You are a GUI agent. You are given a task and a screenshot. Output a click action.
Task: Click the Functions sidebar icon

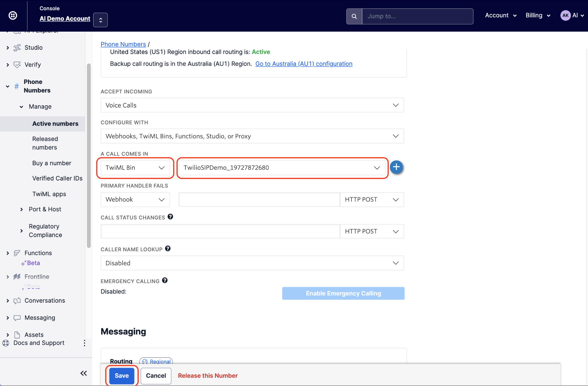coord(17,253)
